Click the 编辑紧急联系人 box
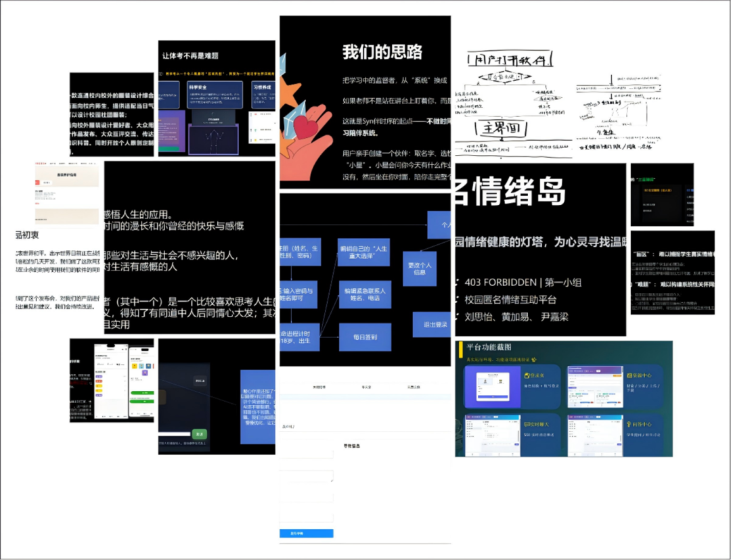Image resolution: width=731 pixels, height=560 pixels. pos(365,294)
